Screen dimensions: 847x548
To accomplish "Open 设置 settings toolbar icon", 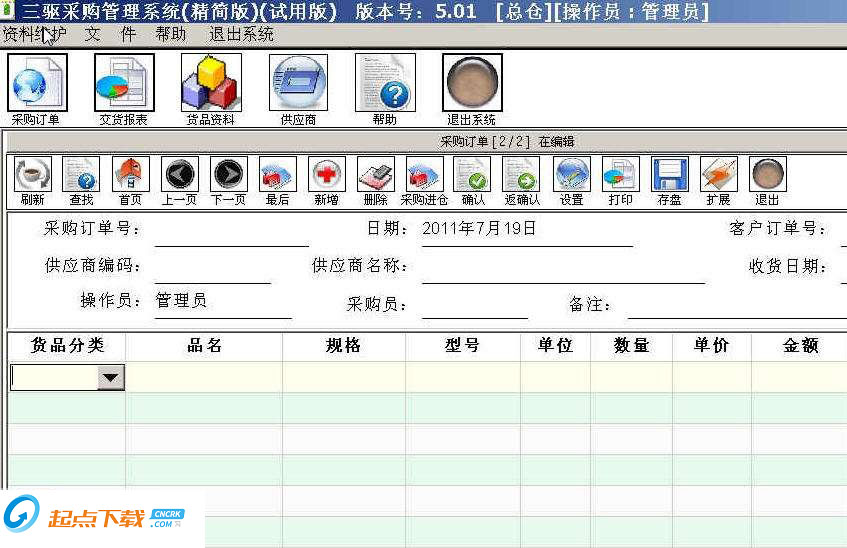I will click(x=572, y=174).
